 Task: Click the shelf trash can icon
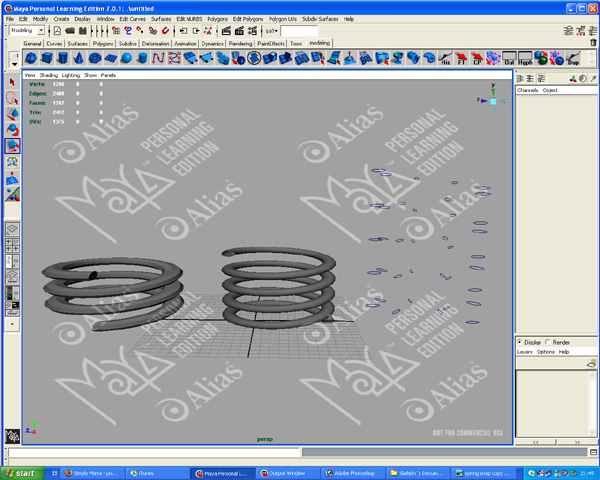(593, 42)
